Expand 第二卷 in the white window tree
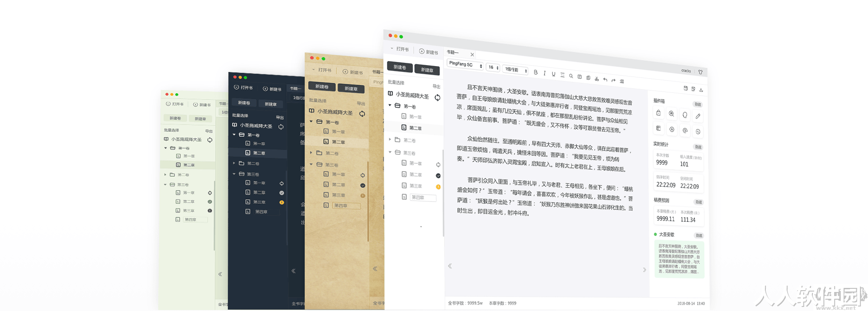This screenshot has width=868, height=311. tap(390, 139)
